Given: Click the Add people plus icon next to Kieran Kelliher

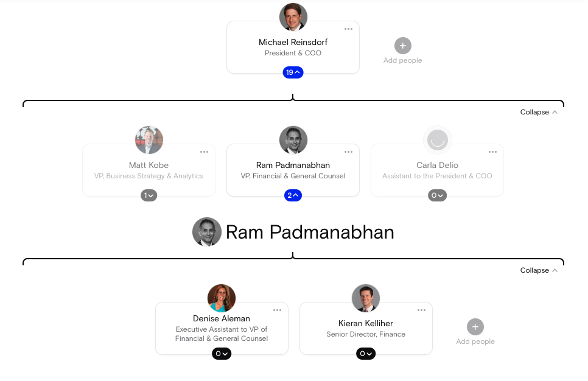Looking at the screenshot, I should coord(475,327).
